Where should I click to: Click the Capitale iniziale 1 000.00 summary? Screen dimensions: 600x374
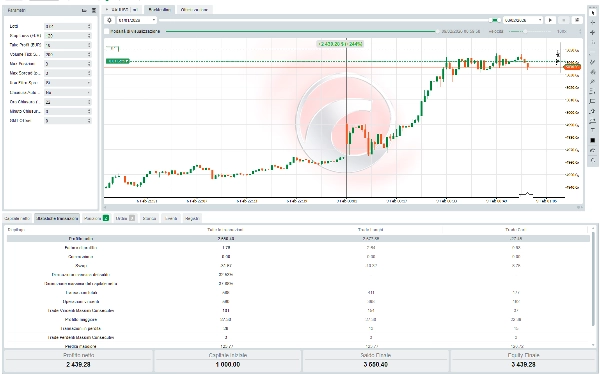227,360
